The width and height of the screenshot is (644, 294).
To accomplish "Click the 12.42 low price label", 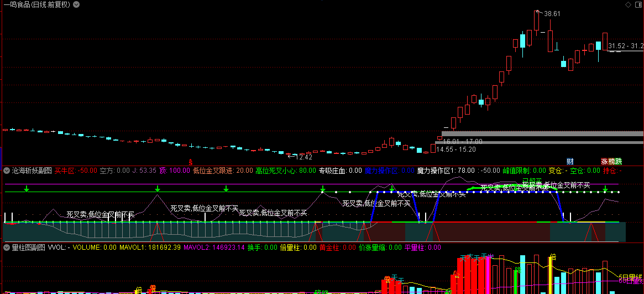I will [x=303, y=157].
